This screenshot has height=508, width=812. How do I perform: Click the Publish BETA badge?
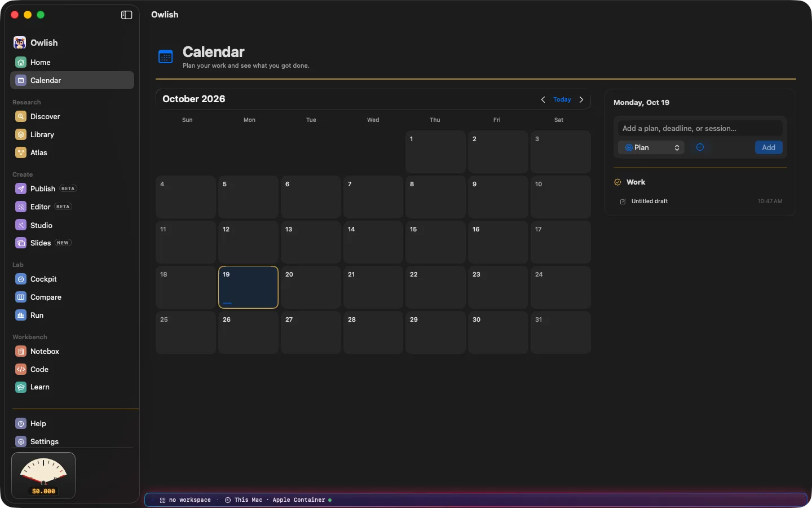pos(68,189)
